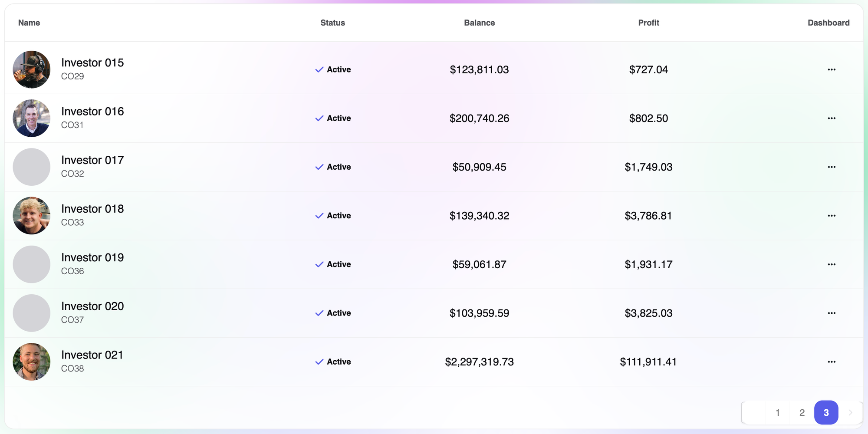The image size is (868, 434).
Task: Select the highlighted page 3 button
Action: click(826, 413)
